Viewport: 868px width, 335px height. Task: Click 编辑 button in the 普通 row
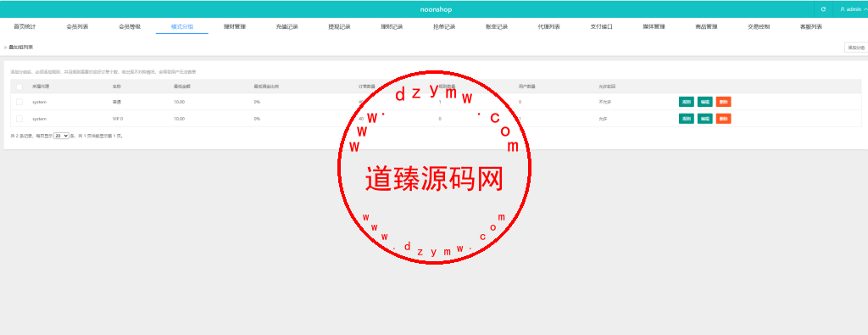click(x=704, y=102)
